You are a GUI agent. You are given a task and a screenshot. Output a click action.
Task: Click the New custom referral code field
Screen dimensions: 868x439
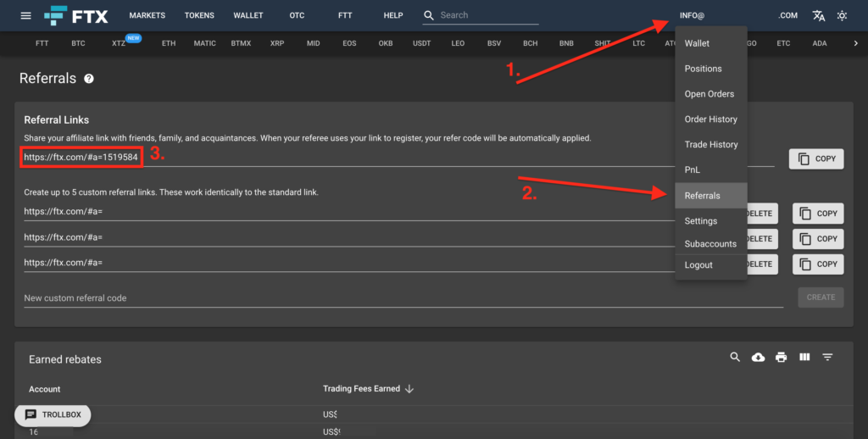tap(403, 297)
